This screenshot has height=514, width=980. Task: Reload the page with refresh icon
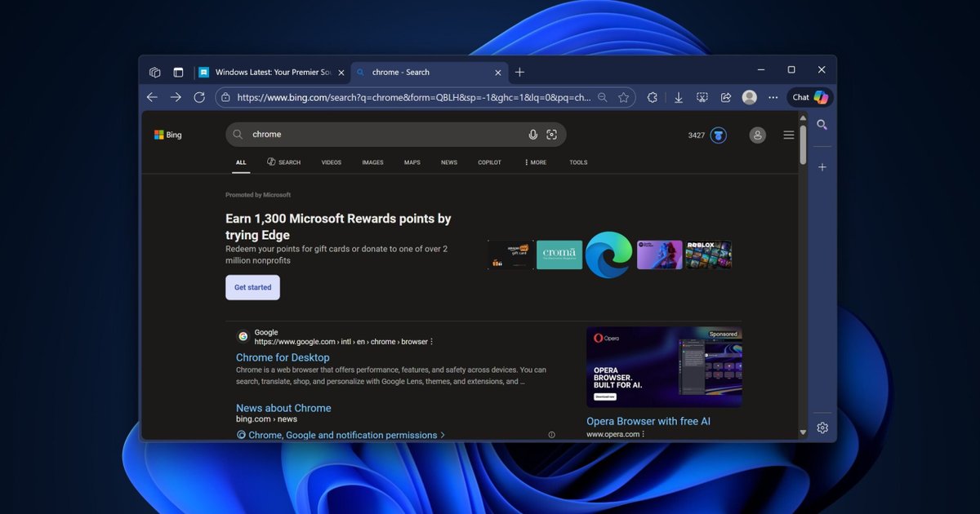coord(199,97)
